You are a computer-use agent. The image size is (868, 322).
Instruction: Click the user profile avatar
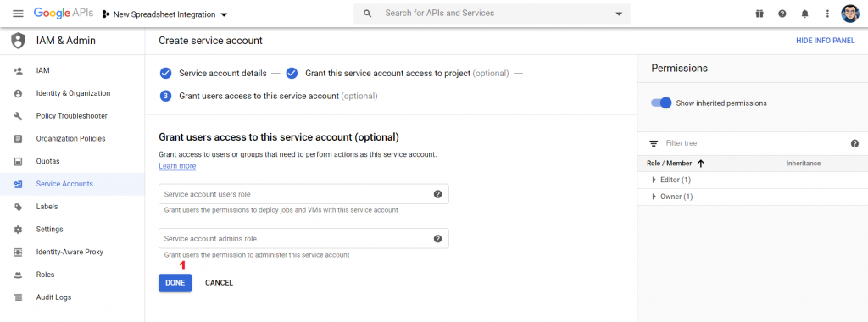tap(849, 14)
